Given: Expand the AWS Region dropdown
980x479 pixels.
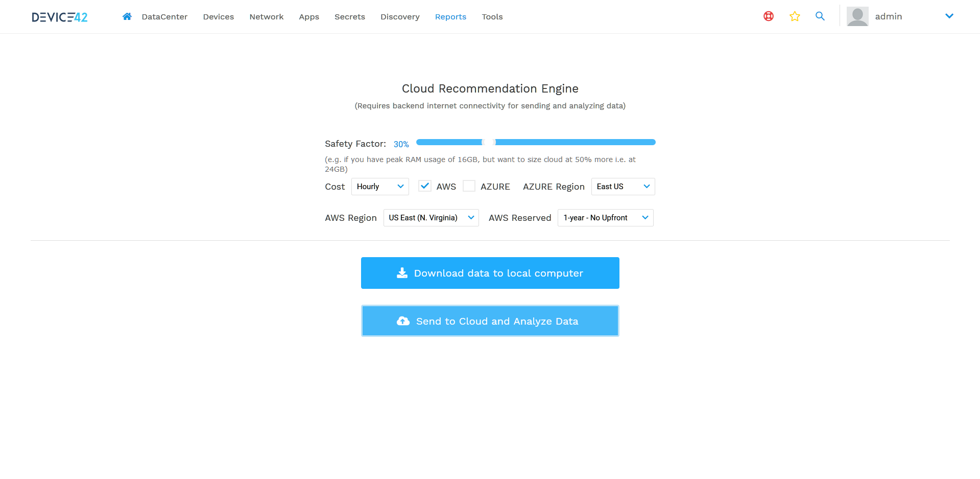Looking at the screenshot, I should tap(431, 218).
